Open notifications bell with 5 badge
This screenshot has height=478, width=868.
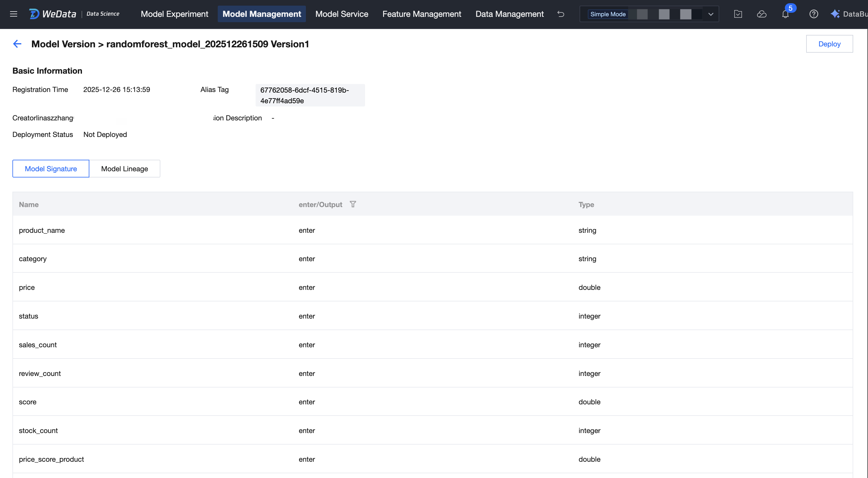coord(785,14)
